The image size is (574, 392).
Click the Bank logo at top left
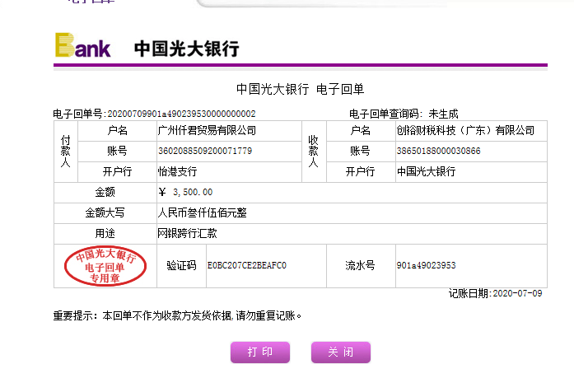(82, 45)
